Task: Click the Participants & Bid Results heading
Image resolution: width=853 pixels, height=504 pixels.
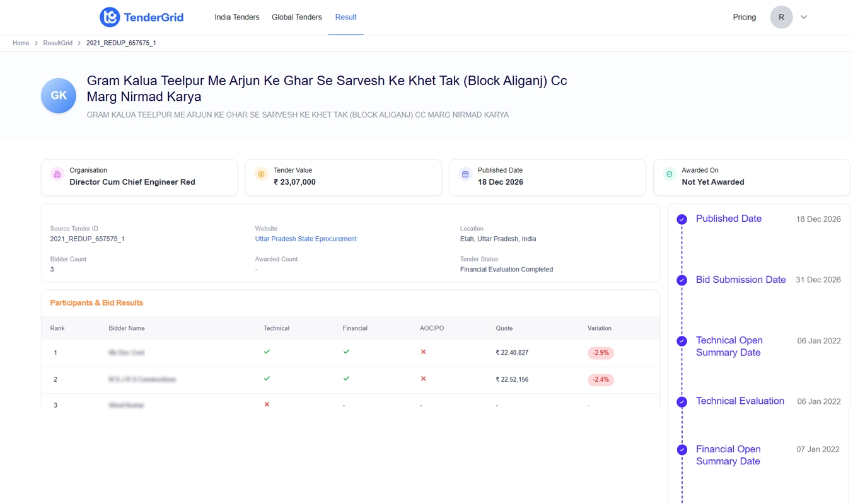Action: coord(96,303)
